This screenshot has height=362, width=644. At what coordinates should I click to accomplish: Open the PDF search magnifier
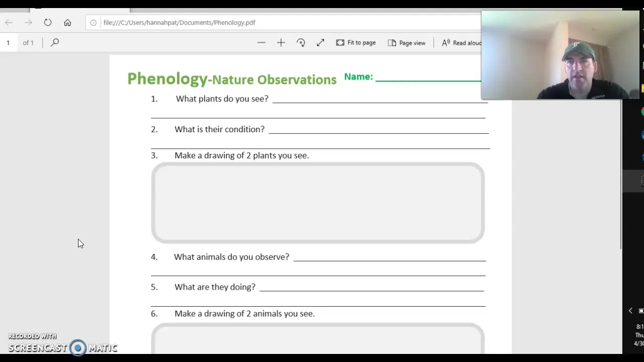[x=55, y=43]
